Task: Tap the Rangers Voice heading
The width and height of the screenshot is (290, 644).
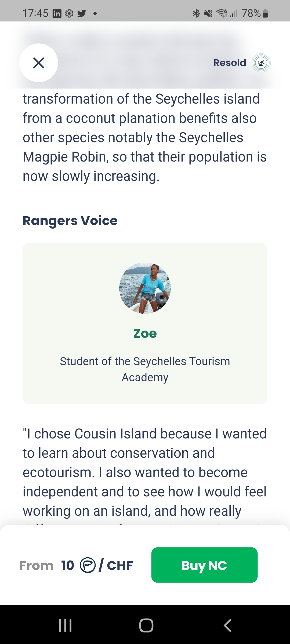Action: [70, 221]
